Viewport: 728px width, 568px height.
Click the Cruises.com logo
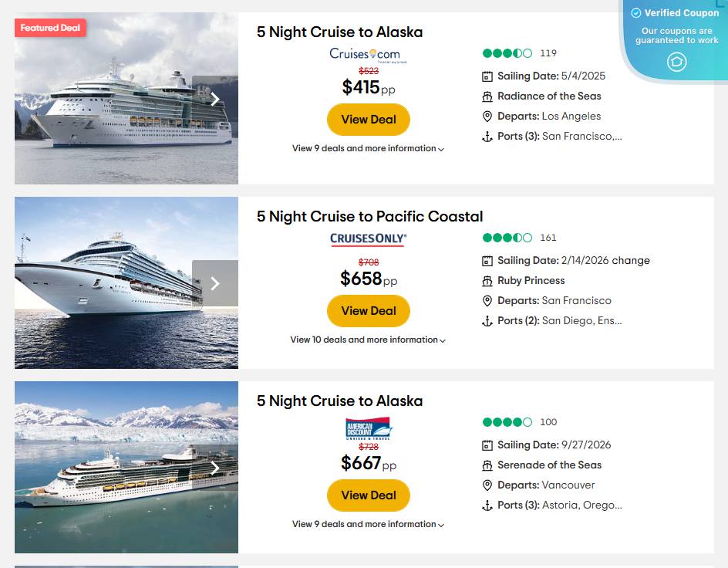point(365,55)
